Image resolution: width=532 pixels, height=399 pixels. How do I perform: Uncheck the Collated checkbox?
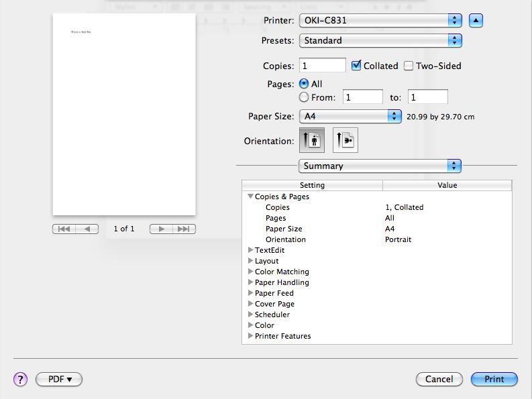click(356, 65)
